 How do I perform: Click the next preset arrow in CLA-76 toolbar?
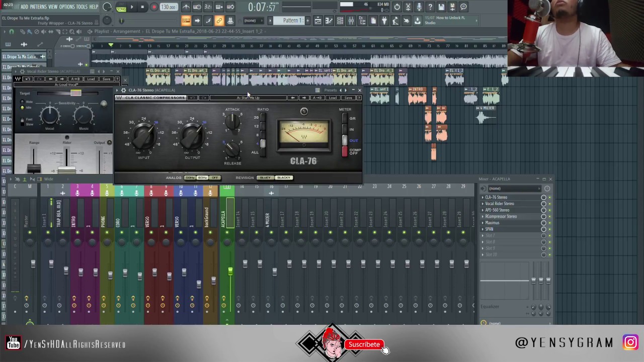pos(303,98)
